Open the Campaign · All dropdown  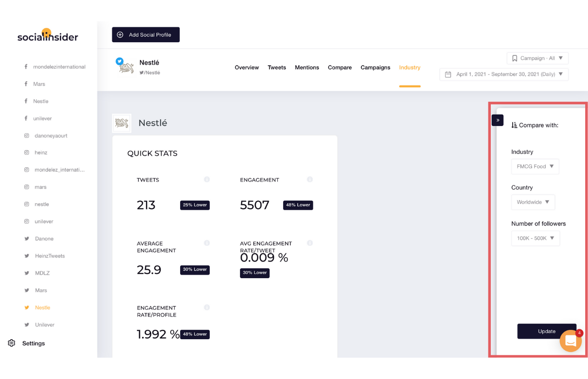(538, 58)
